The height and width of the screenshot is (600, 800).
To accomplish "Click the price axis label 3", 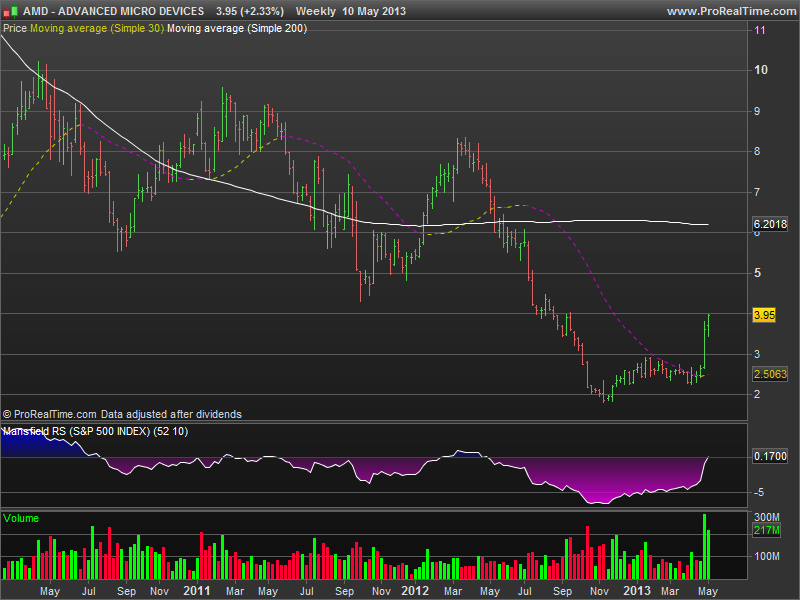I will pyautogui.click(x=757, y=354).
